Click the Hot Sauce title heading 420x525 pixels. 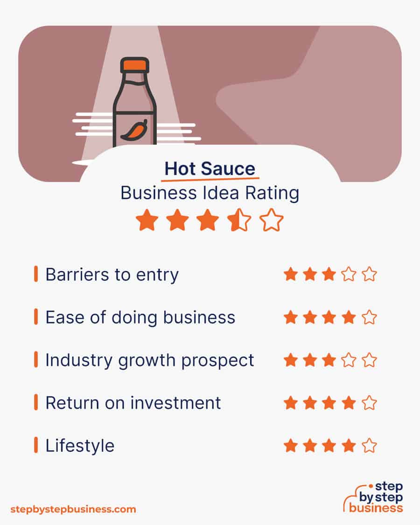click(x=210, y=168)
